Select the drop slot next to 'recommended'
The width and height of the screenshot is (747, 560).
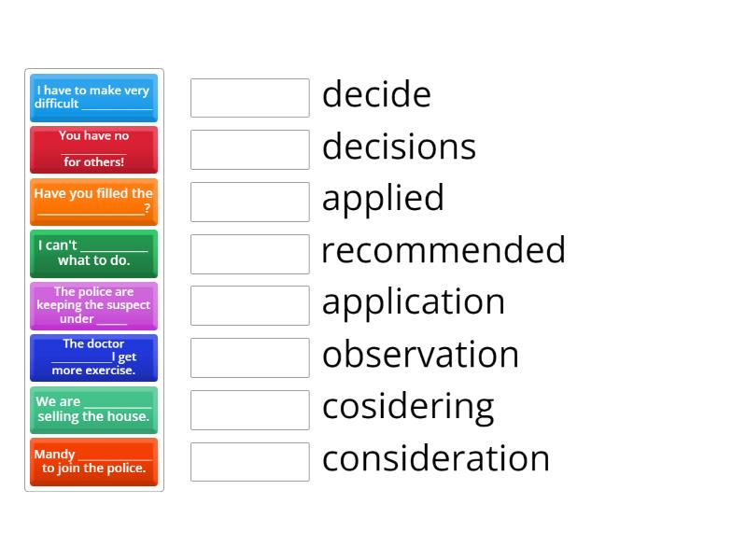click(250, 254)
